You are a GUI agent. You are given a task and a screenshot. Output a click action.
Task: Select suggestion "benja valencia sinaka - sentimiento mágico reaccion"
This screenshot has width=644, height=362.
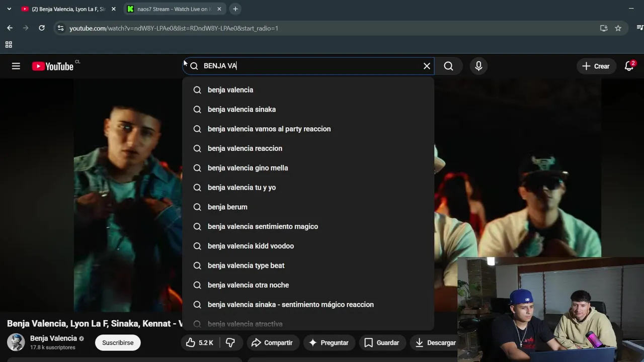[308, 305]
